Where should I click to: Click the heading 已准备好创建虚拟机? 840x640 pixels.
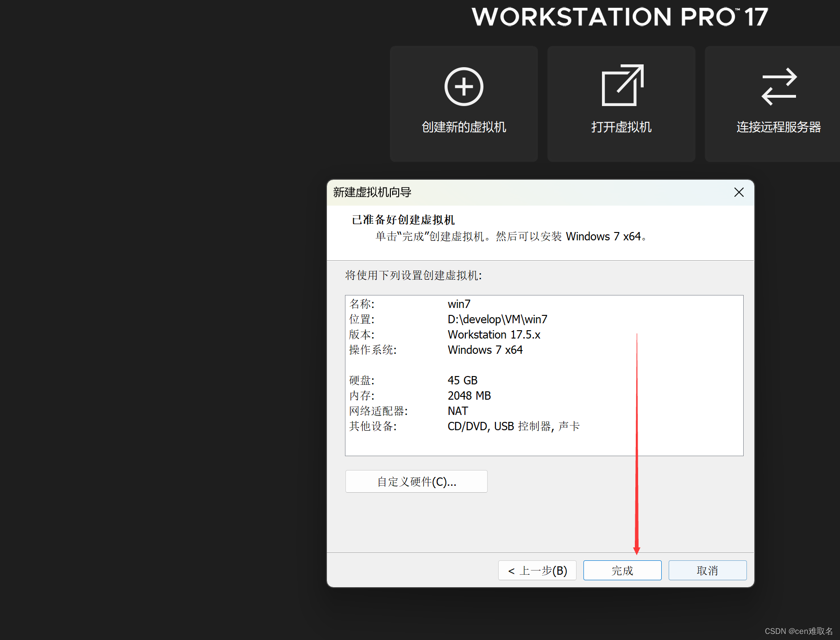tap(403, 220)
